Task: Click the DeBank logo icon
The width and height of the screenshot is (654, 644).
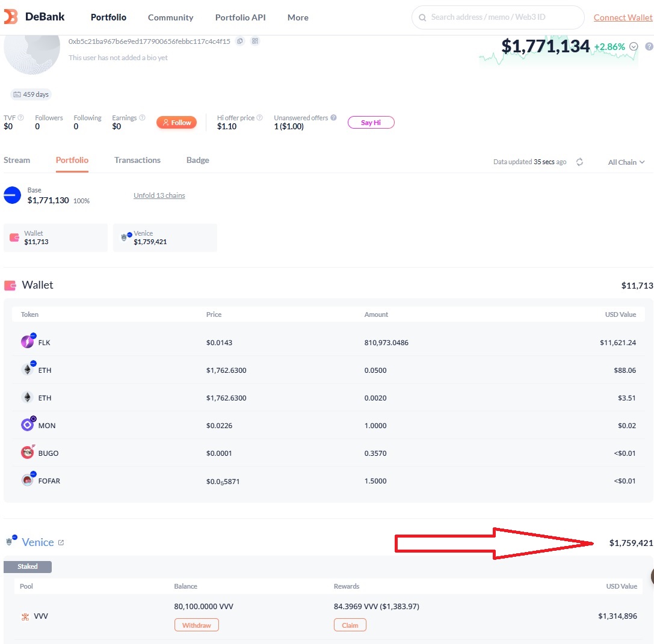Action: 11,17
